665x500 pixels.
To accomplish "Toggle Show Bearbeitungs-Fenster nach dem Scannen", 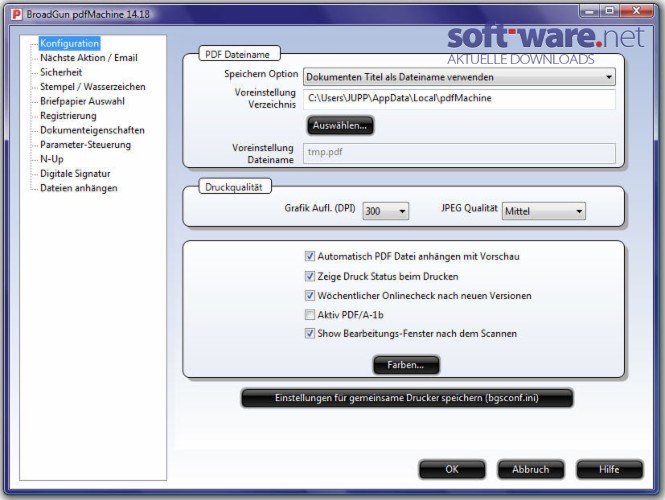I will (x=310, y=333).
